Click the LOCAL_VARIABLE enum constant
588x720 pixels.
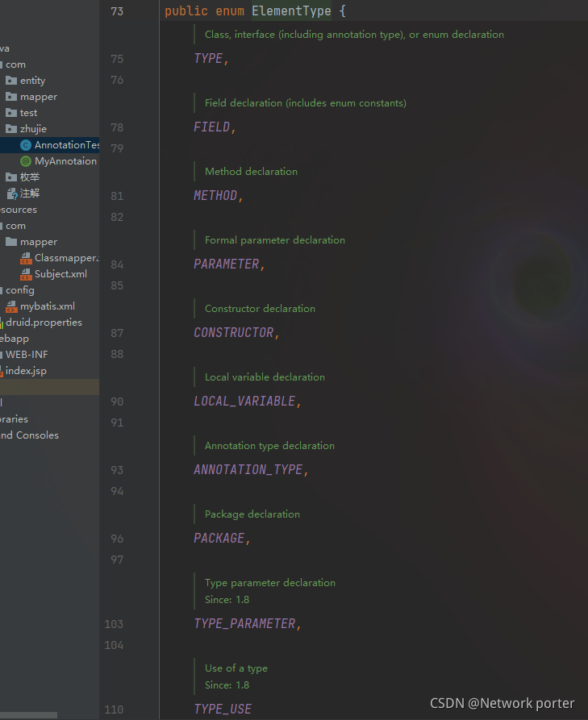coord(244,402)
